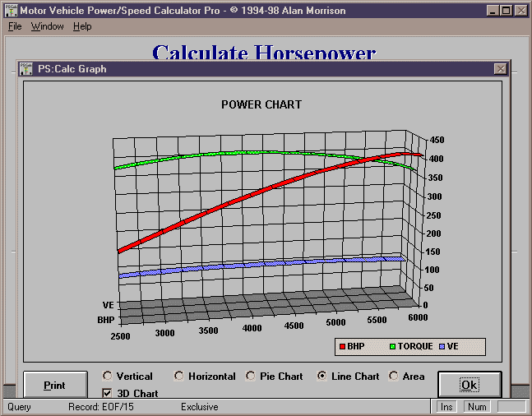This screenshot has height=416, width=532.
Task: Click the 4000 RPM axis label
Action: click(252, 328)
